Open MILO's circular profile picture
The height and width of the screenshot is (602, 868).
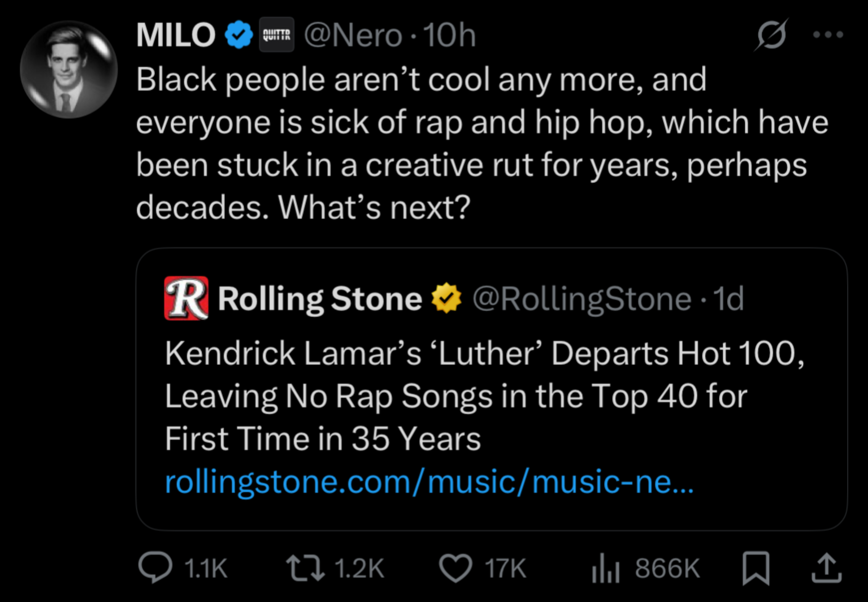coord(69,70)
